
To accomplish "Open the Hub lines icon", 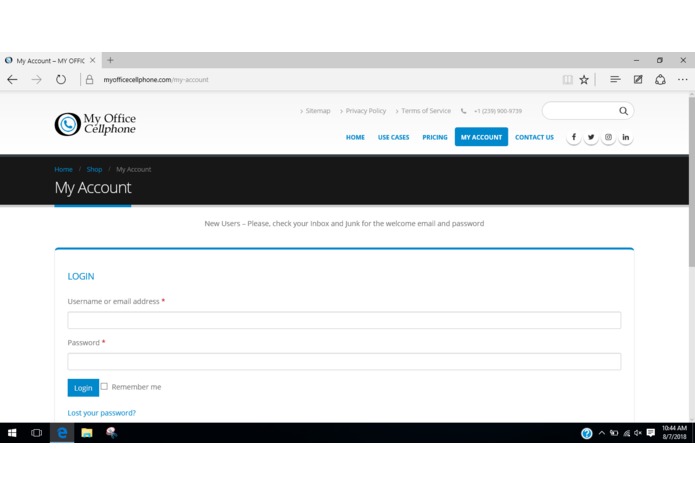I will (615, 79).
